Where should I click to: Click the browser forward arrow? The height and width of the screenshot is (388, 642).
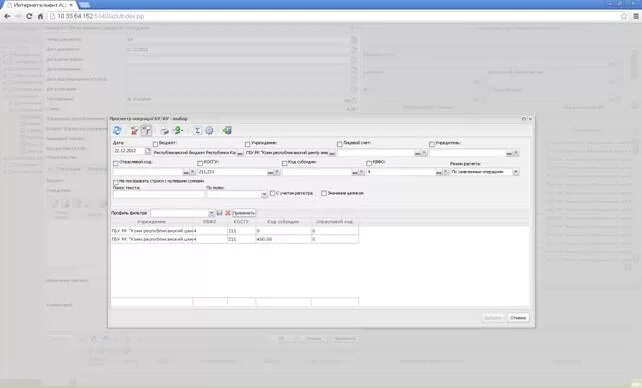coord(18,16)
